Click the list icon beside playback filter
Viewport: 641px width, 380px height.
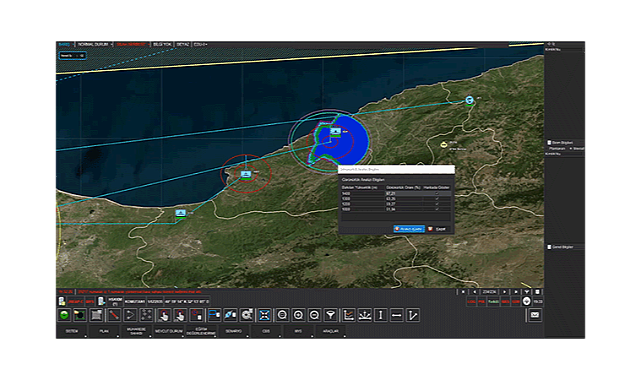(537, 292)
